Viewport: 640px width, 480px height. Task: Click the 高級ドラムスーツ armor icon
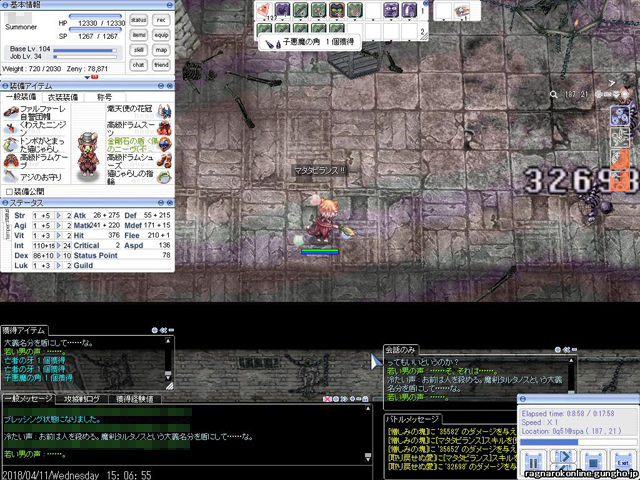[164, 128]
